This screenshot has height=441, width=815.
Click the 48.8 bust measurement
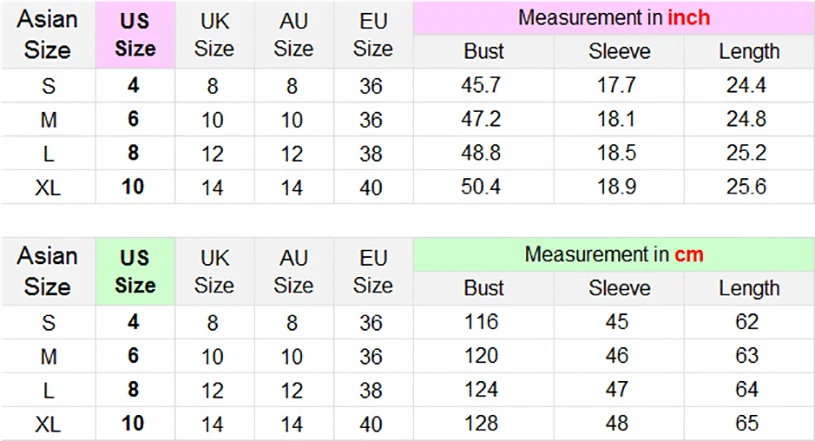point(481,154)
